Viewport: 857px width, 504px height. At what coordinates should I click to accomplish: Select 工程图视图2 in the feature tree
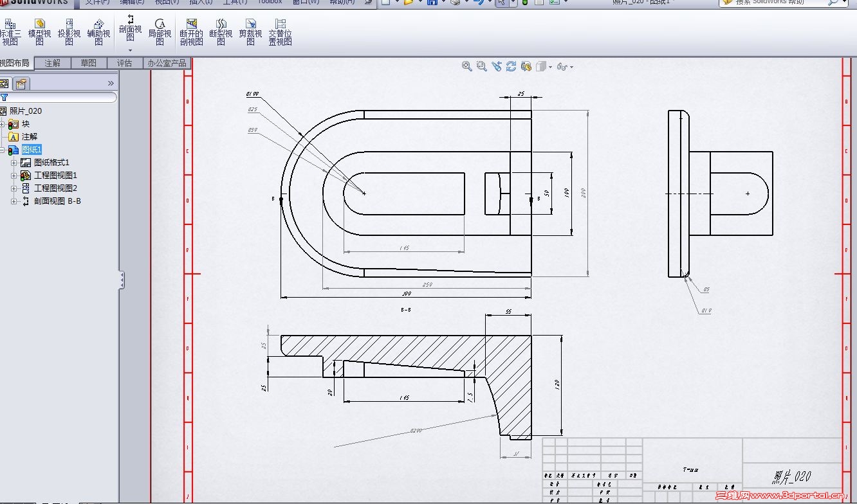point(55,188)
